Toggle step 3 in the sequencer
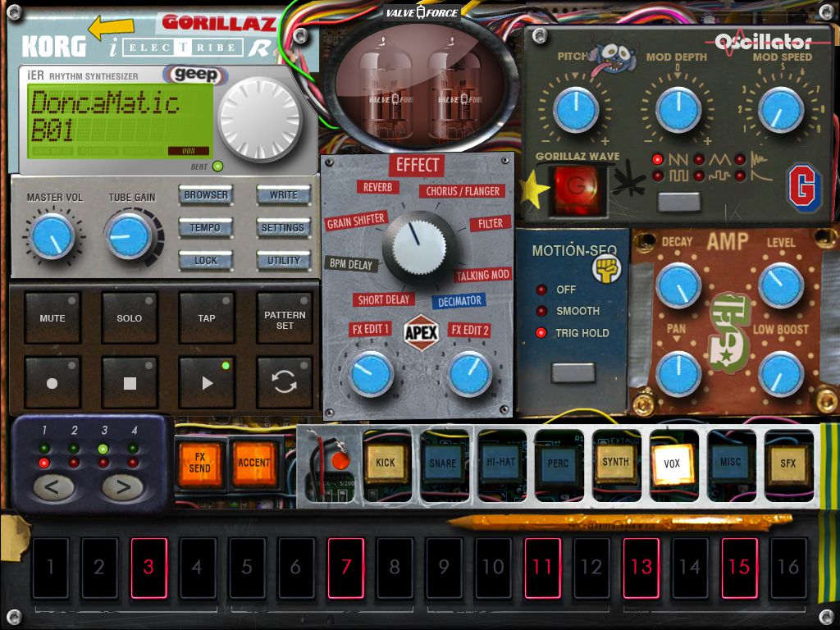The width and height of the screenshot is (840, 630). [x=149, y=568]
